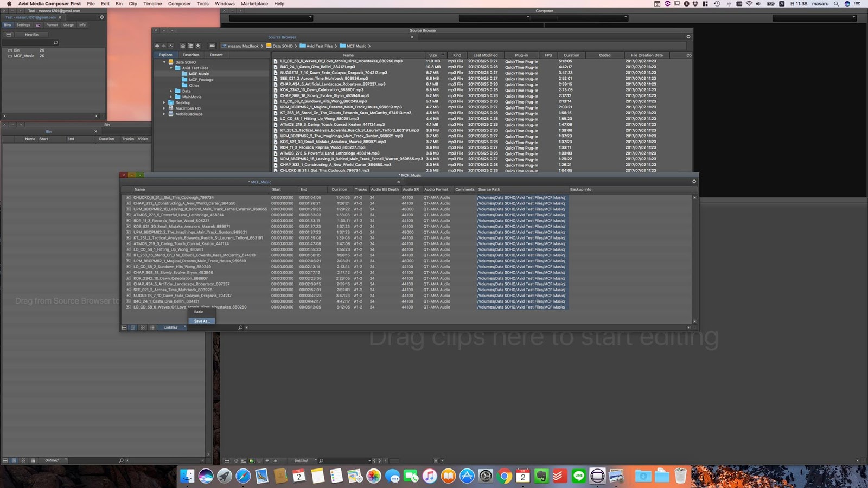
Task: Expand the Macintosh HD node
Action: 164,108
